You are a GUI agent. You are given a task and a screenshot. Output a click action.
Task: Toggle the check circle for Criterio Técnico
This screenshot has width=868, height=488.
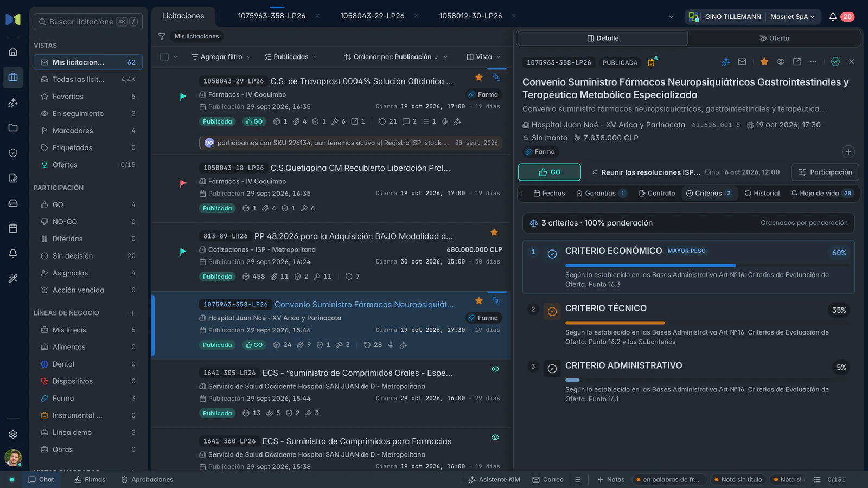pos(552,311)
